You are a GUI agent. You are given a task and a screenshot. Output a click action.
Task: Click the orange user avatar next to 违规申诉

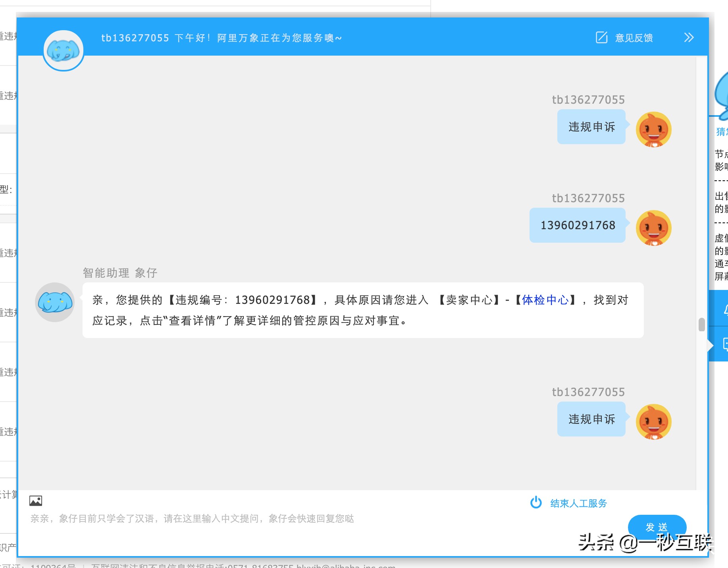click(653, 129)
